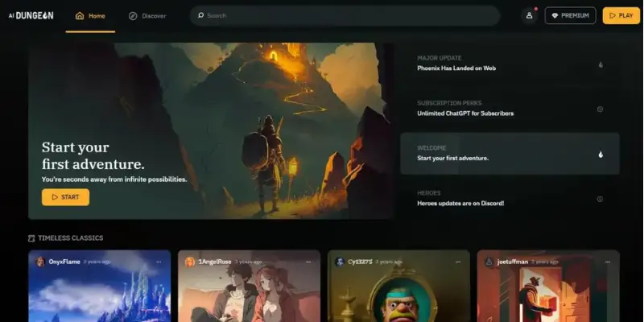Select the Phoenix Has Landed on Web item

[x=510, y=64]
